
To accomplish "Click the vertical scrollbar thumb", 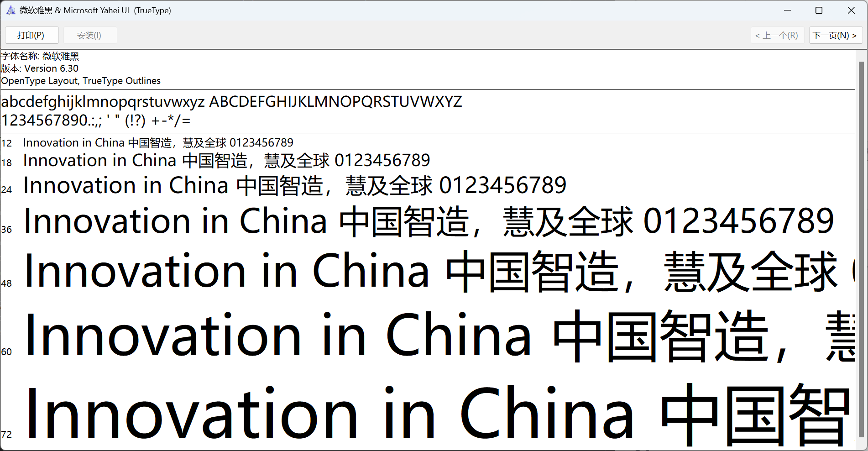I will [x=861, y=249].
